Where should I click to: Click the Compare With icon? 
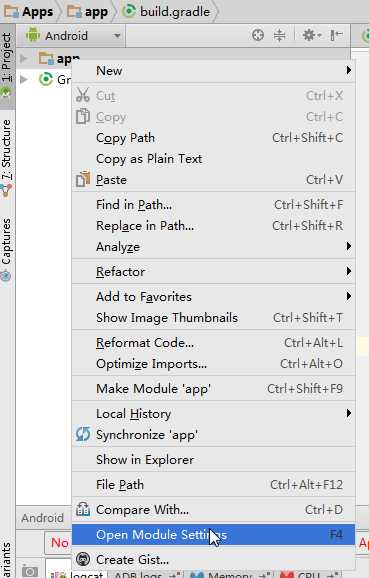click(83, 509)
